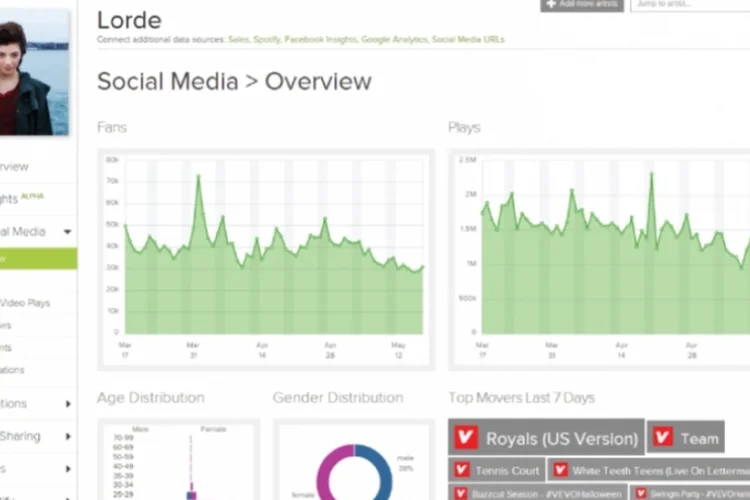
Task: Click the White Teeth Teens top mover tile
Action: 649,470
